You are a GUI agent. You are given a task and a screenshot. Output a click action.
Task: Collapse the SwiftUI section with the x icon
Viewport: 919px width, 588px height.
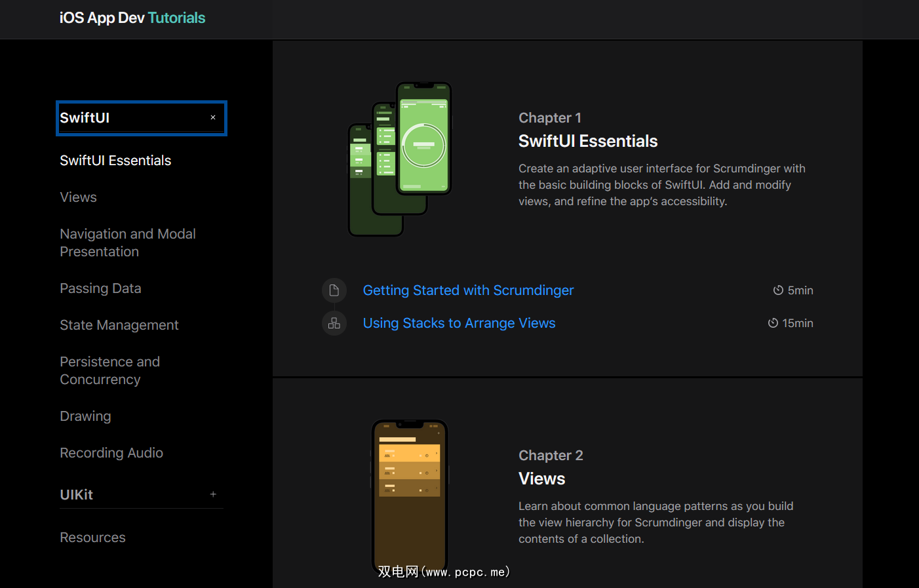click(213, 118)
